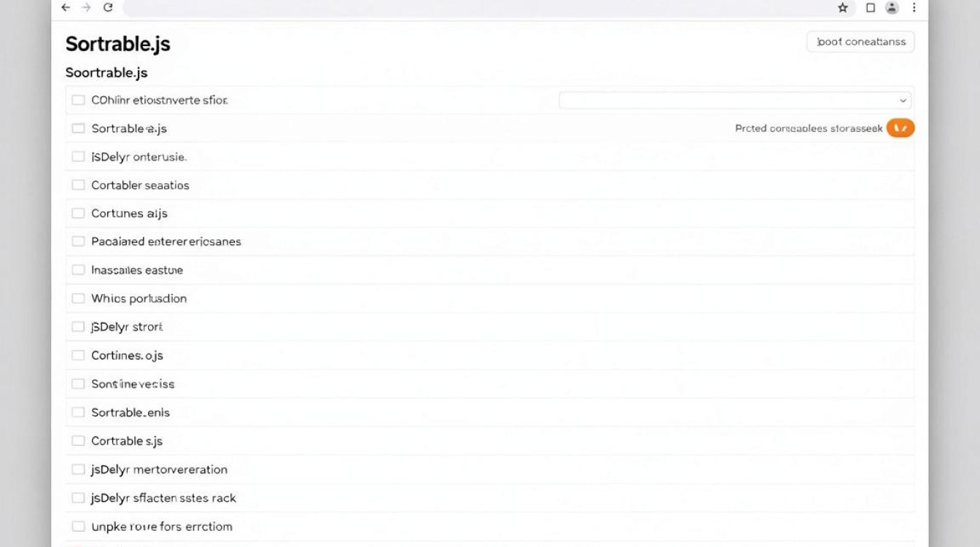Open the dropdown in the first list row
Image resolution: width=980 pixels, height=547 pixels.
pos(735,101)
